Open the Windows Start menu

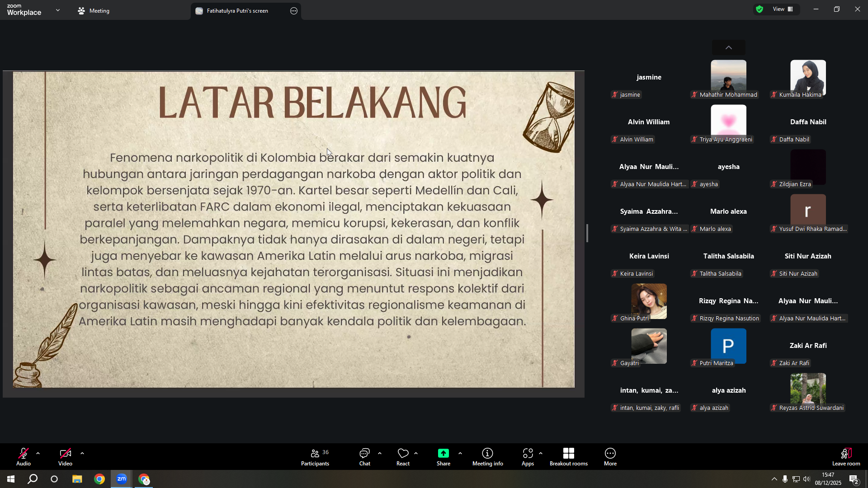pos(11,479)
